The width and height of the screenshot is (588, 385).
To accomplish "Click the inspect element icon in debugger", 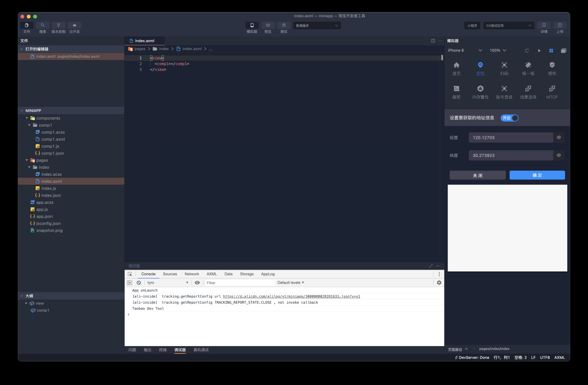I will click(x=130, y=274).
